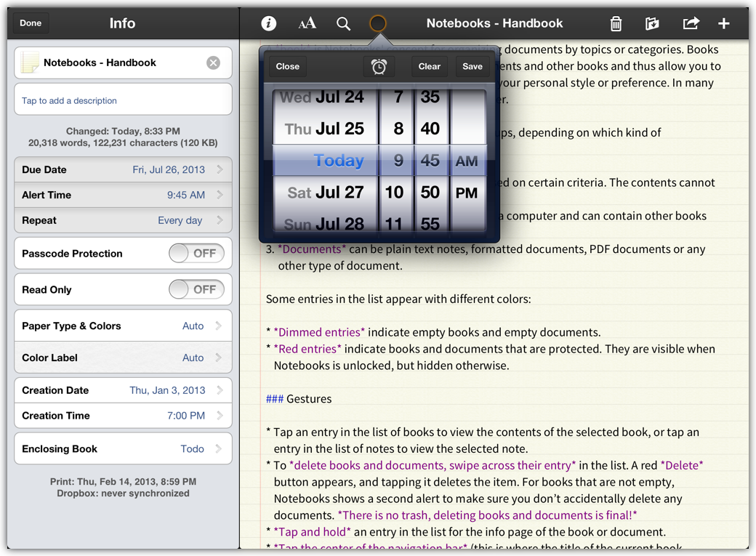Tap 'Some entries in the list appear' line
This screenshot has height=556, width=756.
(x=398, y=299)
